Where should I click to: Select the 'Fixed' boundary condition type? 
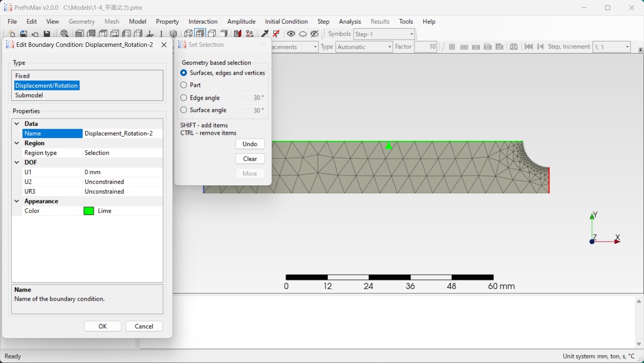pos(22,76)
